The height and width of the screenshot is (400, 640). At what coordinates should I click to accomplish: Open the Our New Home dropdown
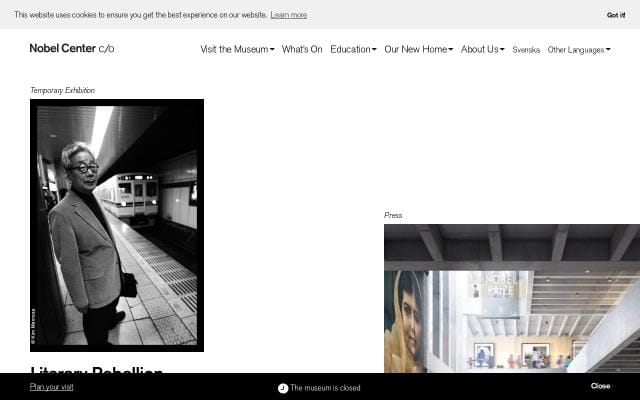coord(418,49)
